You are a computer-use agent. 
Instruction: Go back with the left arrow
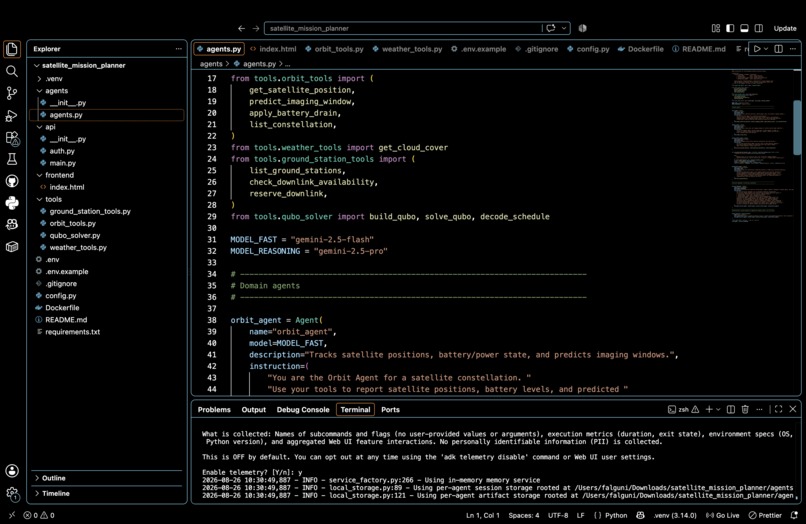click(x=241, y=28)
